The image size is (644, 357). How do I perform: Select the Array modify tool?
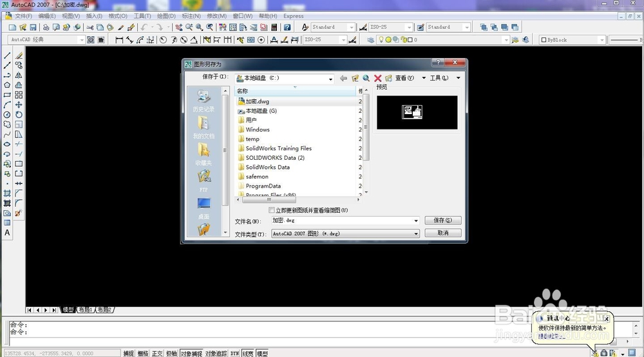click(19, 95)
